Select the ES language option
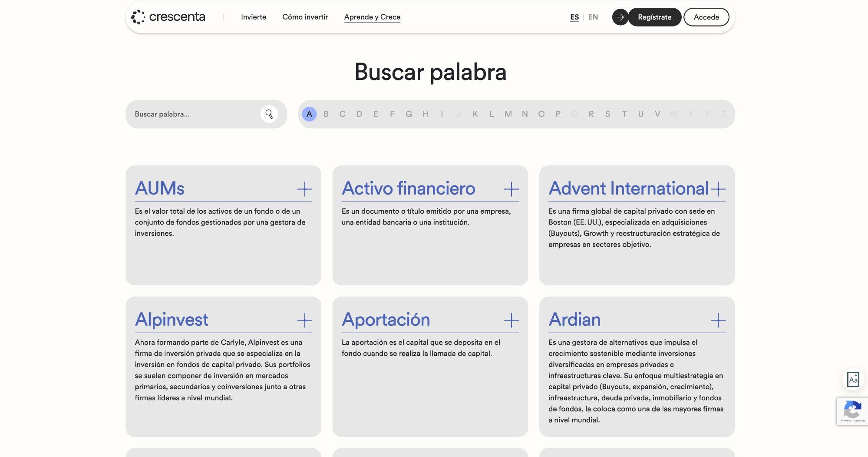868x457 pixels. coord(574,17)
